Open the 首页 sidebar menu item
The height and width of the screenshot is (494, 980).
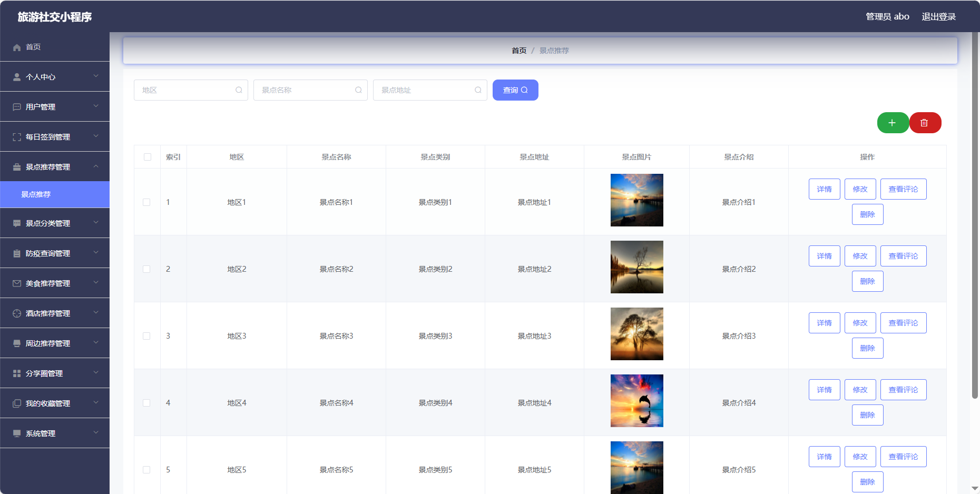(x=55, y=47)
